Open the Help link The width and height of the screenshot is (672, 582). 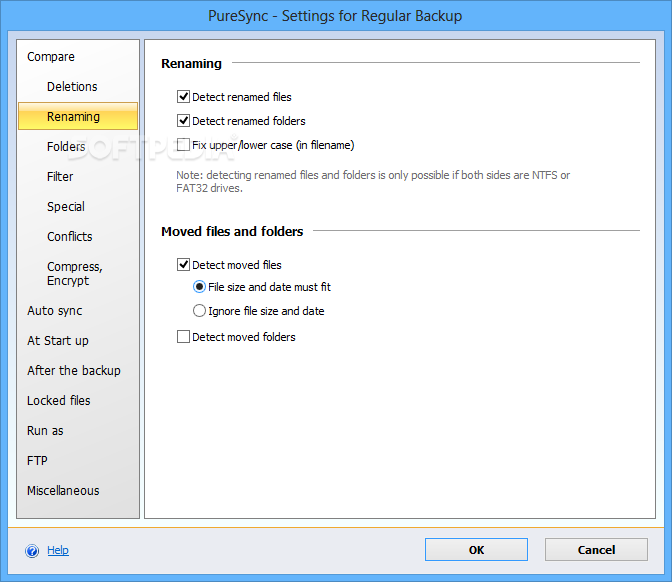pos(58,550)
